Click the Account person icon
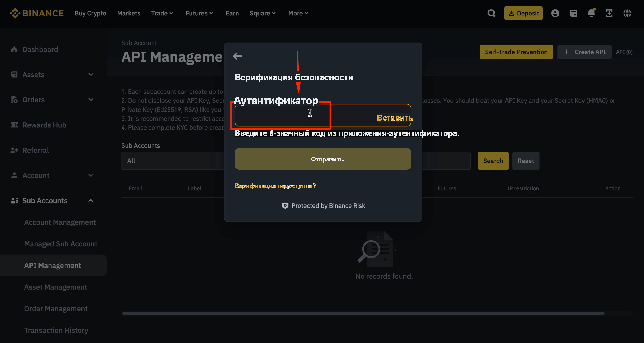This screenshot has height=343, width=644. point(14,175)
